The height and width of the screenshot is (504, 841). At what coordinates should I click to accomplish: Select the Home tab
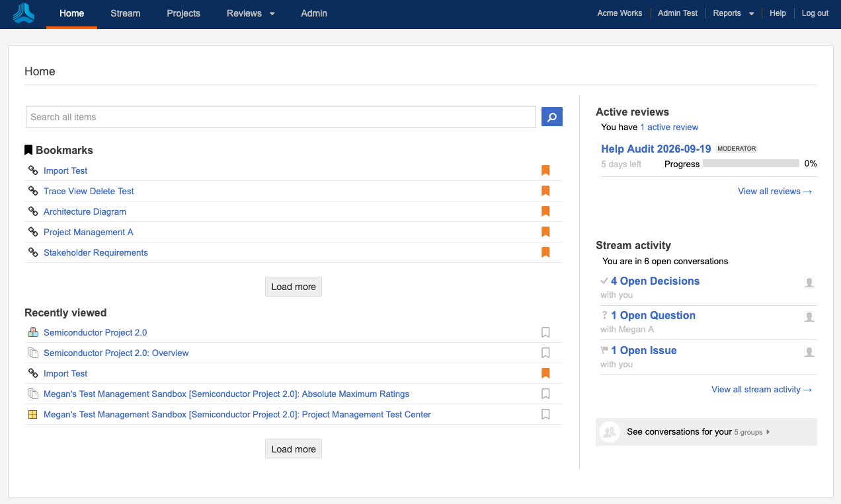71,13
